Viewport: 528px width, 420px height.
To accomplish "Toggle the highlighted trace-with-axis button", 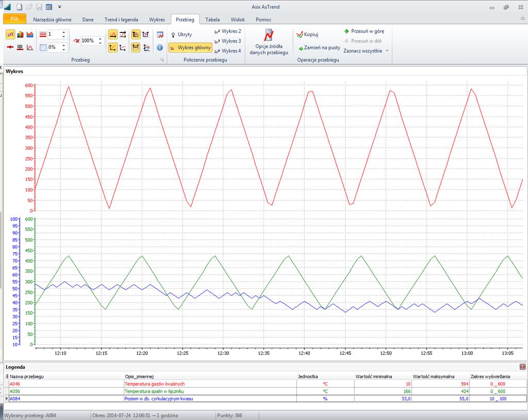I will coord(136,35).
